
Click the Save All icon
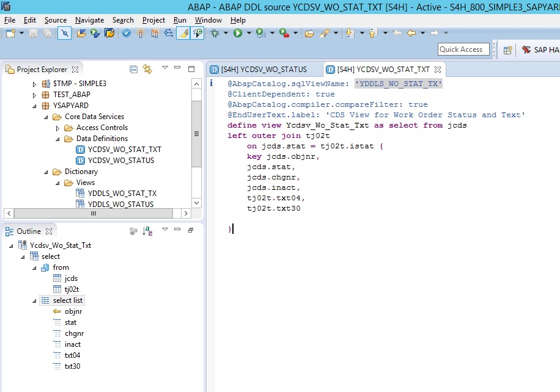47,33
